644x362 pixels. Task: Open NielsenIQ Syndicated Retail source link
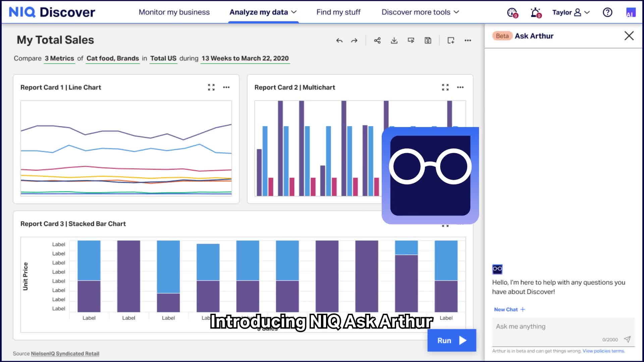tap(65, 354)
